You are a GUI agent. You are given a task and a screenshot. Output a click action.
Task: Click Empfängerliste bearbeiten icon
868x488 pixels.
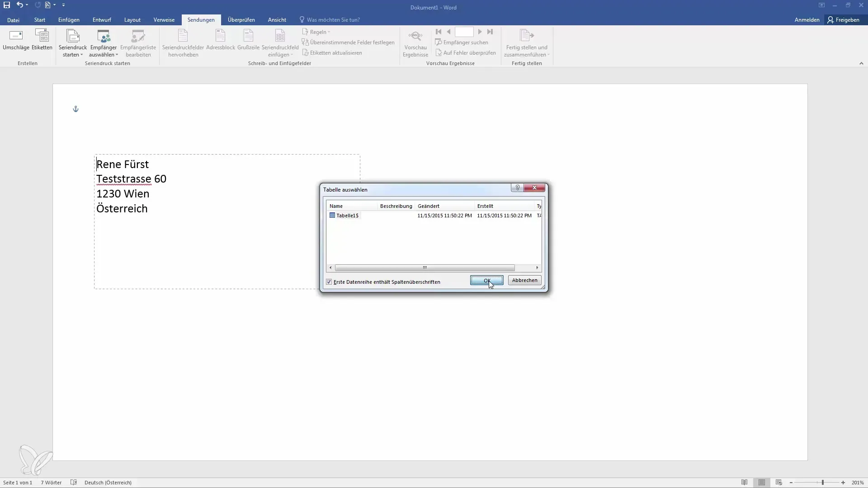tap(138, 43)
